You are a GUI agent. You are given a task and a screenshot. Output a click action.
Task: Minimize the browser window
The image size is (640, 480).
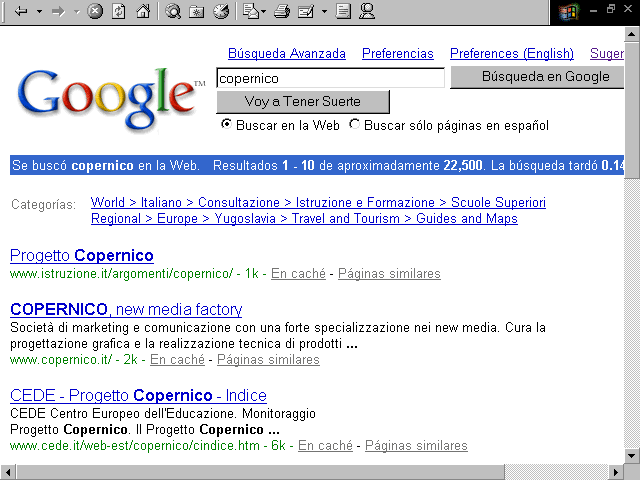pyautogui.click(x=593, y=10)
